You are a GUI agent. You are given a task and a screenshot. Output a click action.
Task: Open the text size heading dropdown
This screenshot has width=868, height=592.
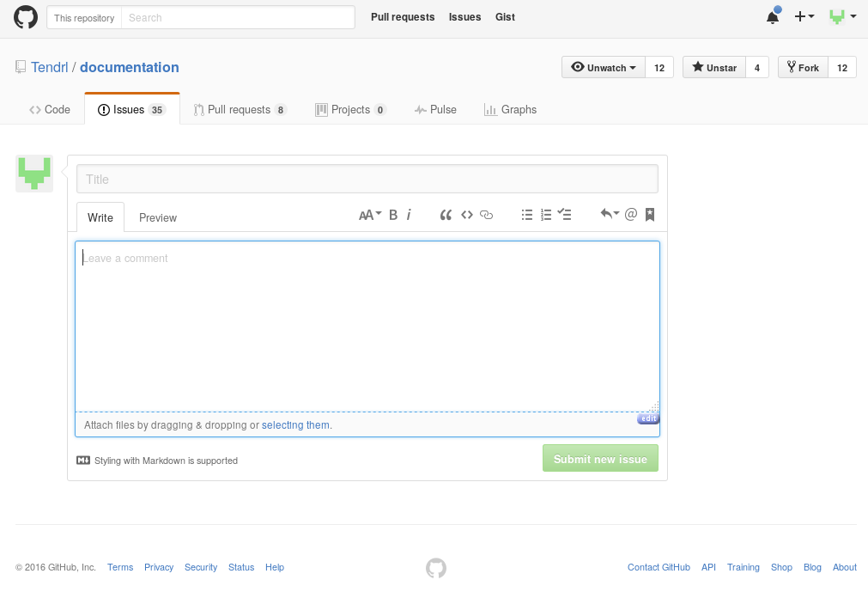click(370, 215)
